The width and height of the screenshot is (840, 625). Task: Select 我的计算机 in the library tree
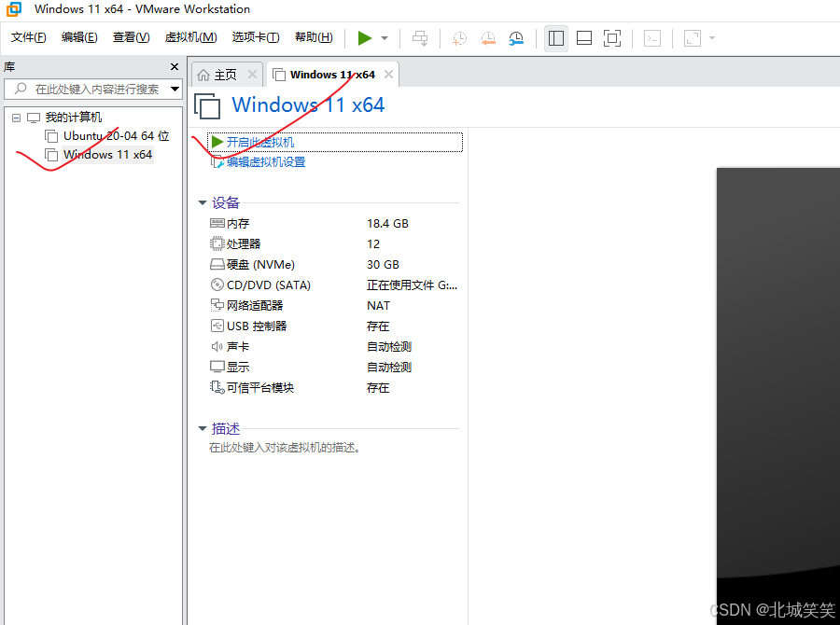click(x=74, y=118)
